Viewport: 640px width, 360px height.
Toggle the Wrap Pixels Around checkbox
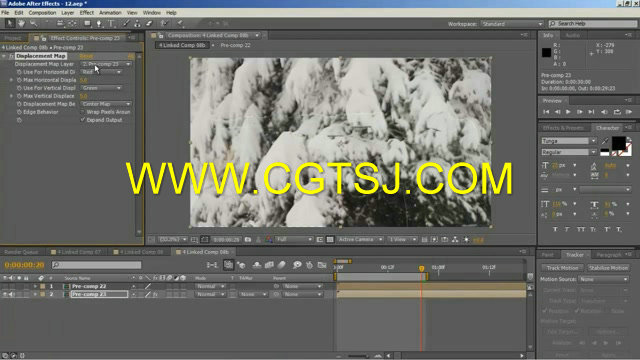(x=83, y=112)
